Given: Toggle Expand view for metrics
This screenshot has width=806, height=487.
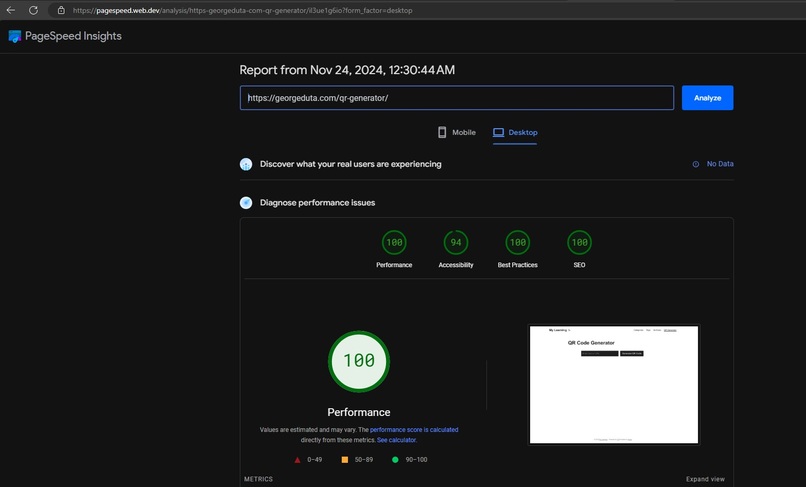Looking at the screenshot, I should click(x=705, y=479).
